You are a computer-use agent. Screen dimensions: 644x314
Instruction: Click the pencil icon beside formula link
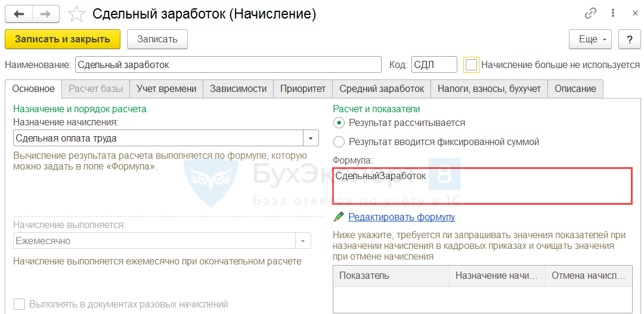coord(339,217)
